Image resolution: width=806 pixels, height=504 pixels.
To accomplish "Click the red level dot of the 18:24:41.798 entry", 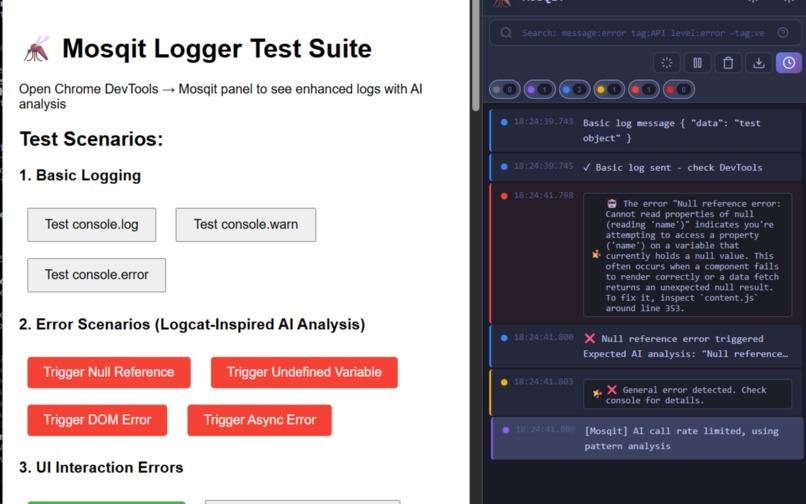I will click(x=504, y=196).
